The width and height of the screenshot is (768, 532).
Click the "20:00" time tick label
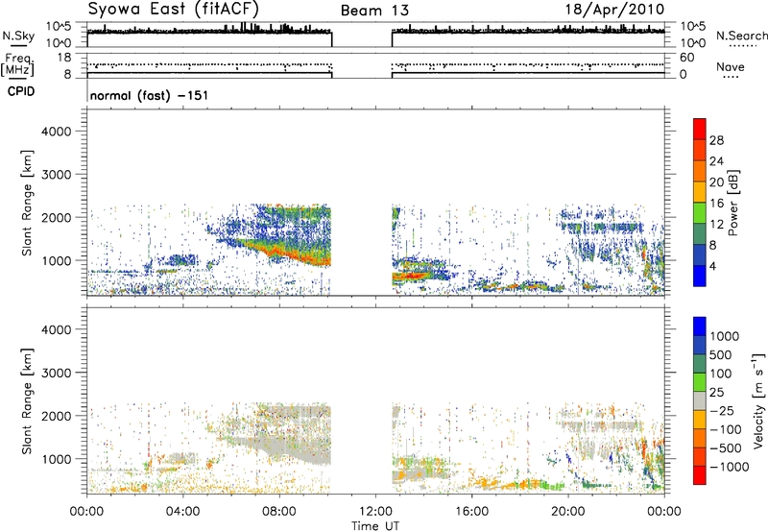[568, 512]
